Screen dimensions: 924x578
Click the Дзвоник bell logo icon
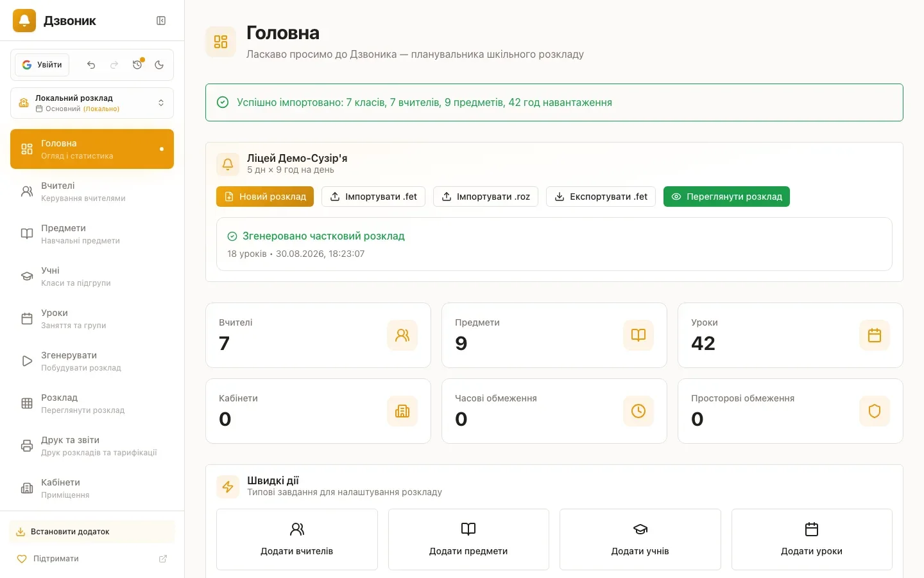click(24, 21)
